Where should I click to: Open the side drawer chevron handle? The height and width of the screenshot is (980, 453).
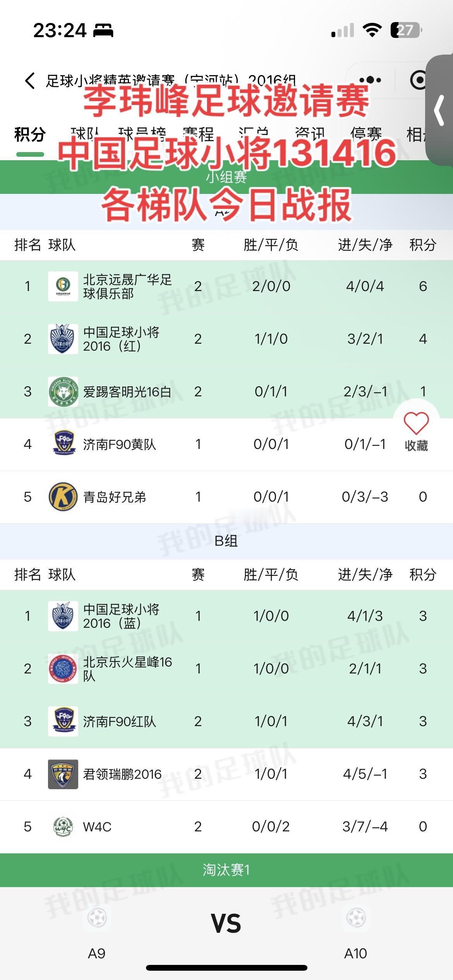click(x=440, y=111)
